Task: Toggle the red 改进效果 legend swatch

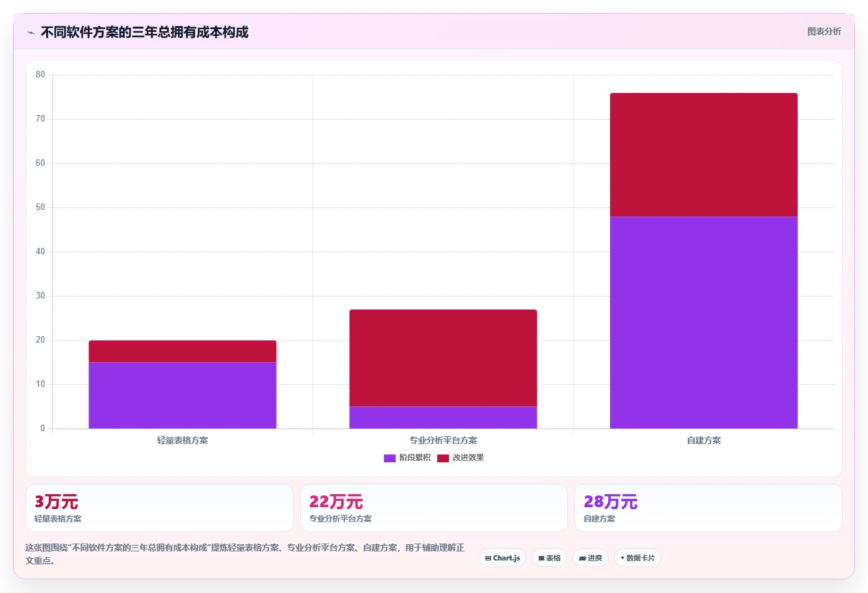Action: pyautogui.click(x=443, y=458)
